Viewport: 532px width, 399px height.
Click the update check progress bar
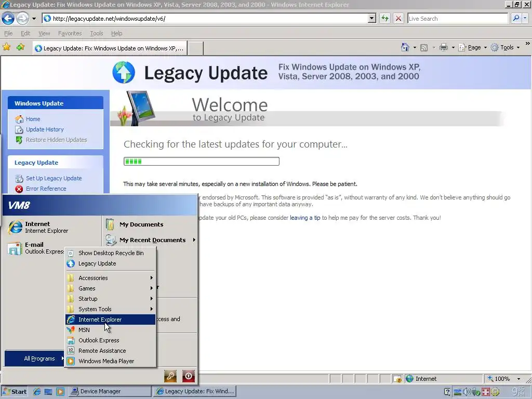click(202, 161)
